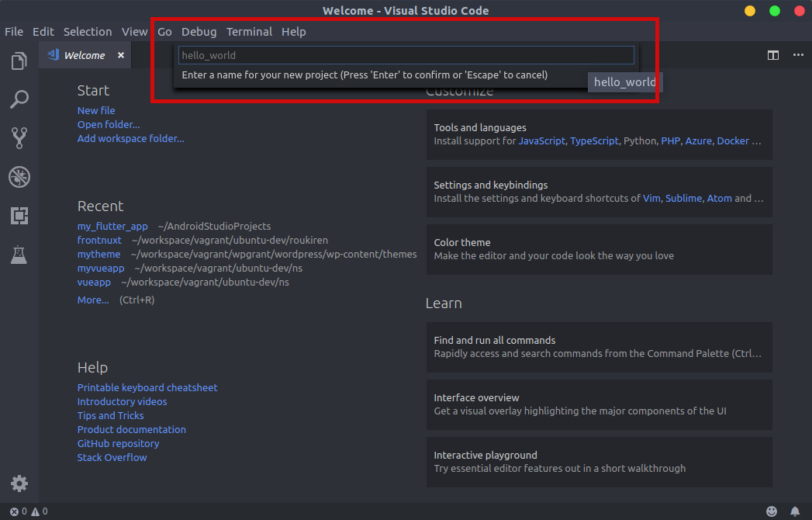Image resolution: width=812 pixels, height=520 pixels.
Task: Open the Debug menu
Action: 199,32
